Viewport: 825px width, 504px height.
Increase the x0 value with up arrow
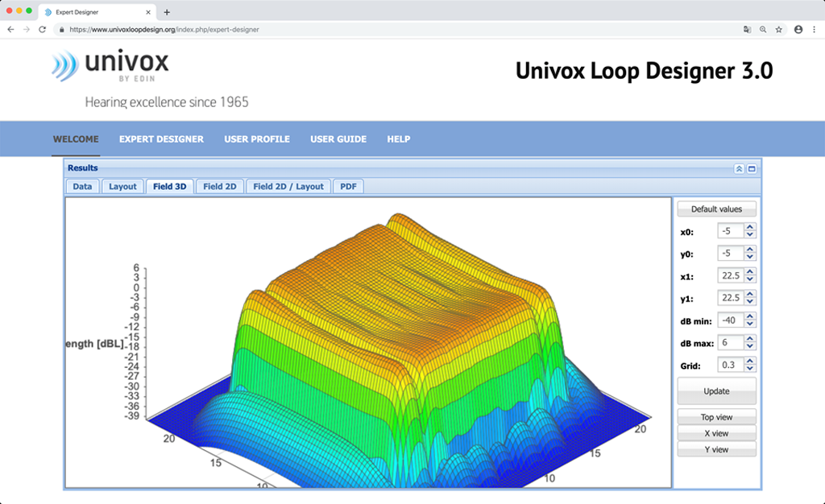coord(750,228)
